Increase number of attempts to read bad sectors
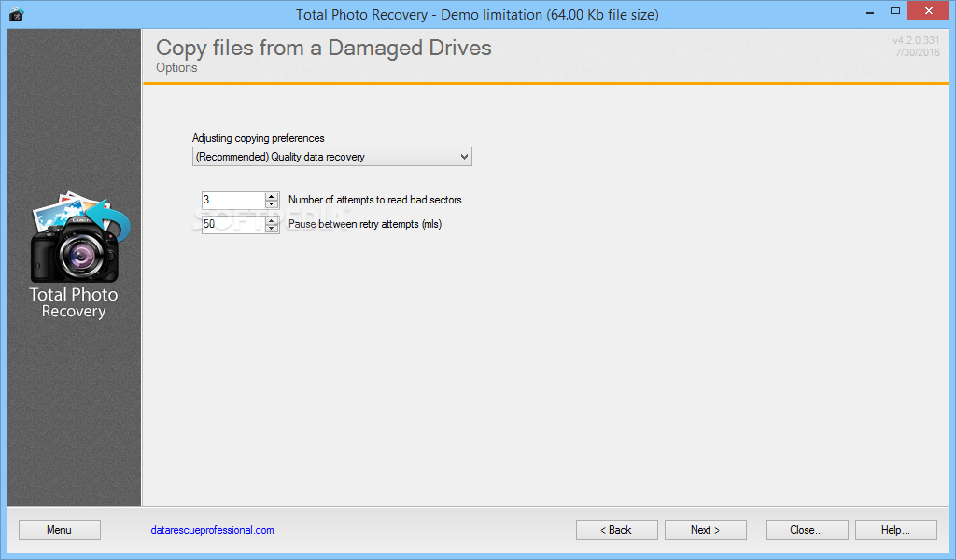The image size is (956, 560). (272, 196)
